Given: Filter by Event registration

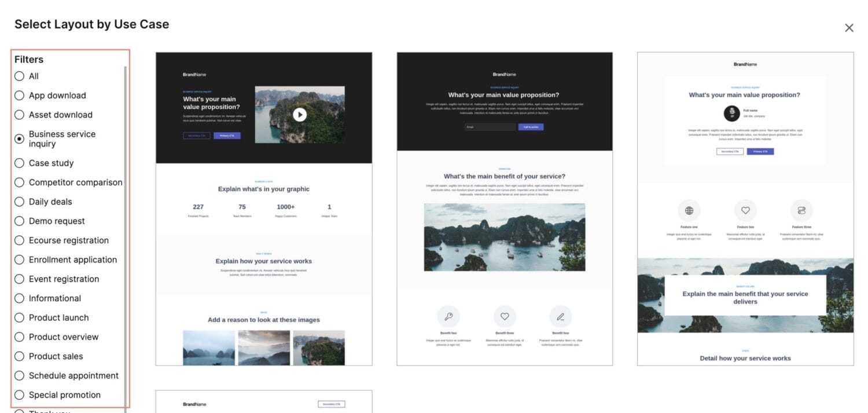Looking at the screenshot, I should [x=20, y=279].
